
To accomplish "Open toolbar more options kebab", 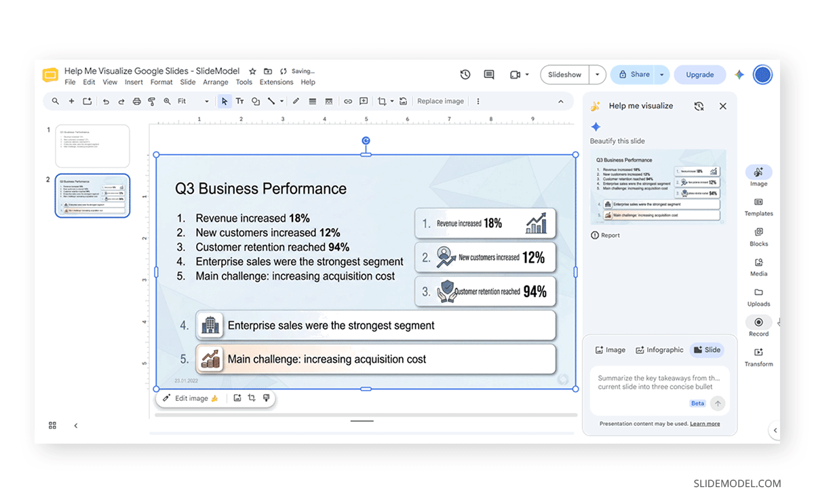I will pos(478,101).
